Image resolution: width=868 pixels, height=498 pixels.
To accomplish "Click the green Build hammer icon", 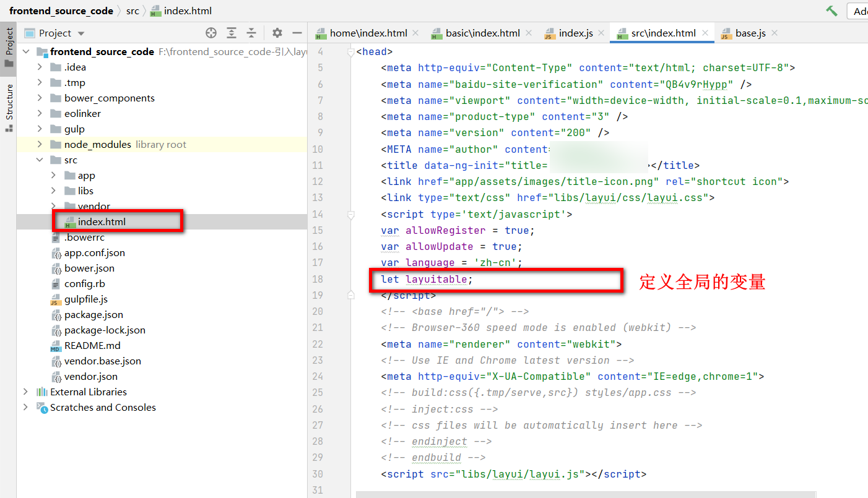I will click(x=831, y=11).
